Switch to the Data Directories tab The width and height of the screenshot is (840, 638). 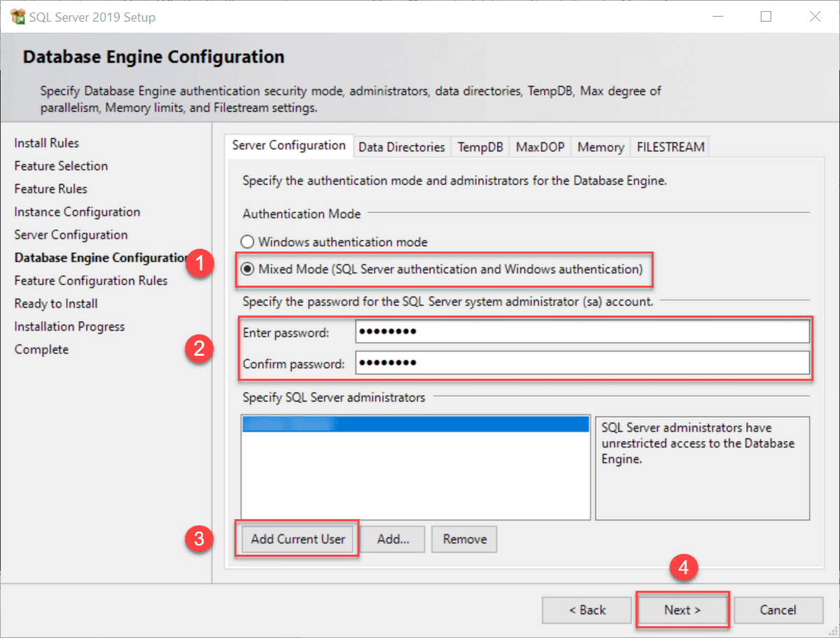tap(401, 146)
